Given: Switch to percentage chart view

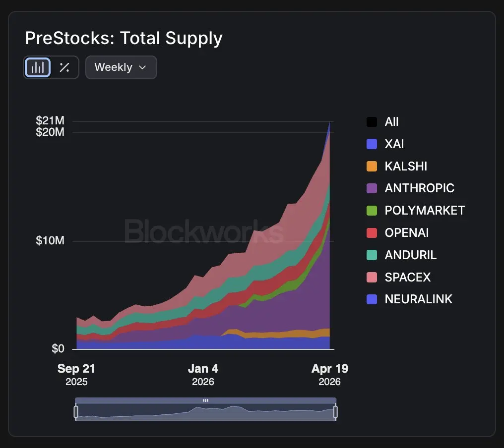Looking at the screenshot, I should (64, 67).
